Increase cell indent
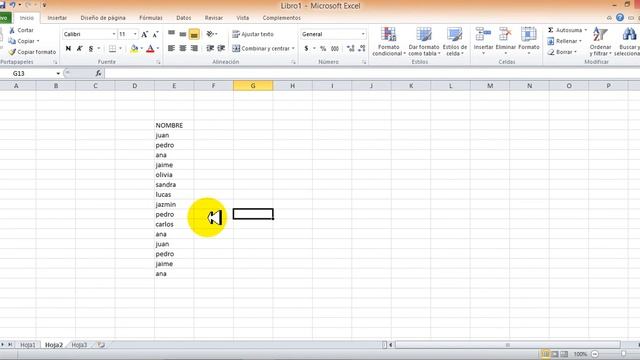 [x=221, y=49]
